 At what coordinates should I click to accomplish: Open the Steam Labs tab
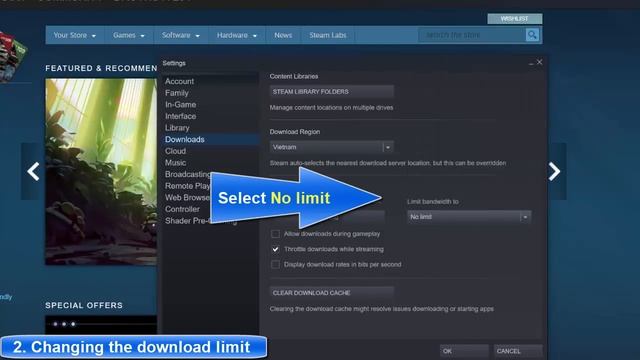tap(328, 36)
